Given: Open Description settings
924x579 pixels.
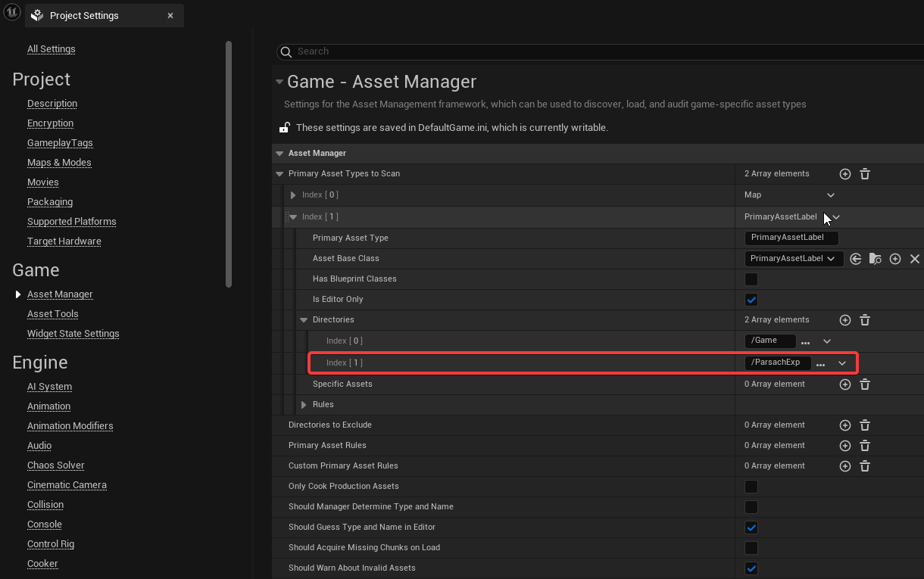Looking at the screenshot, I should (x=52, y=104).
